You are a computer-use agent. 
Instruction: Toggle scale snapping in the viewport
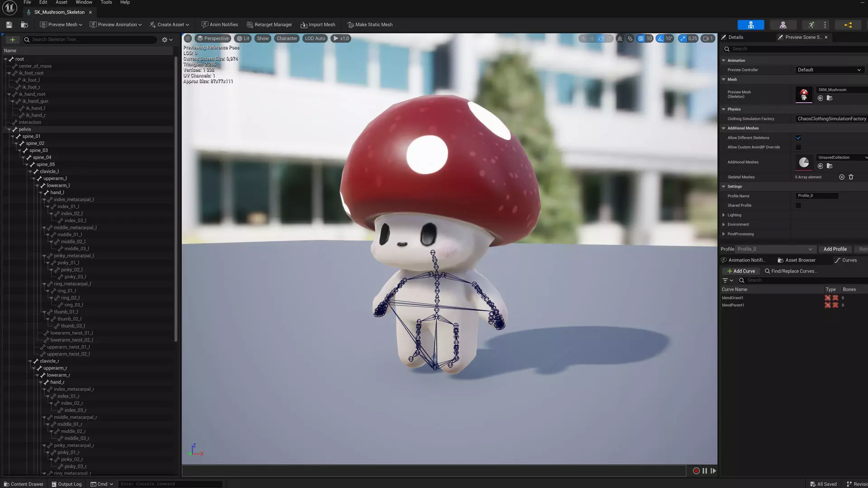683,38
